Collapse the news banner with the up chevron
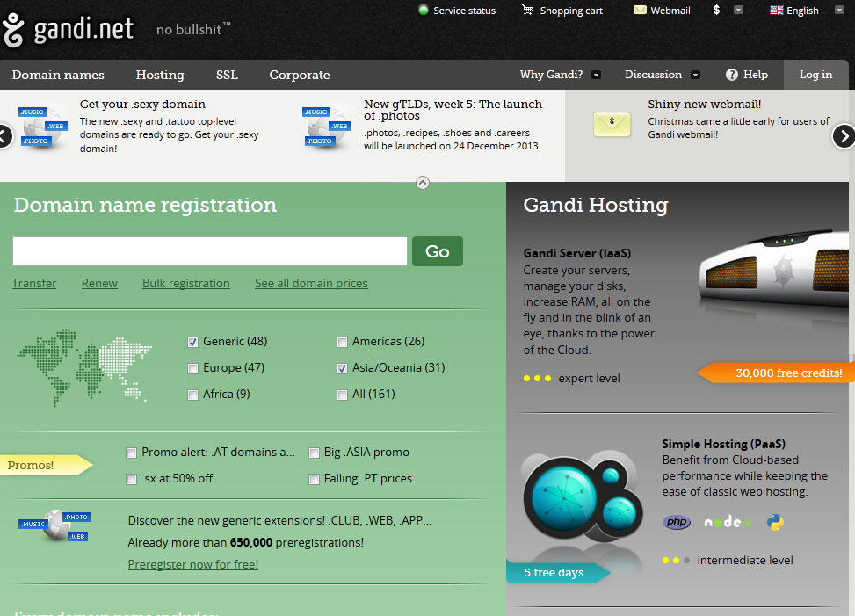Image resolution: width=855 pixels, height=616 pixels. pyautogui.click(x=423, y=183)
